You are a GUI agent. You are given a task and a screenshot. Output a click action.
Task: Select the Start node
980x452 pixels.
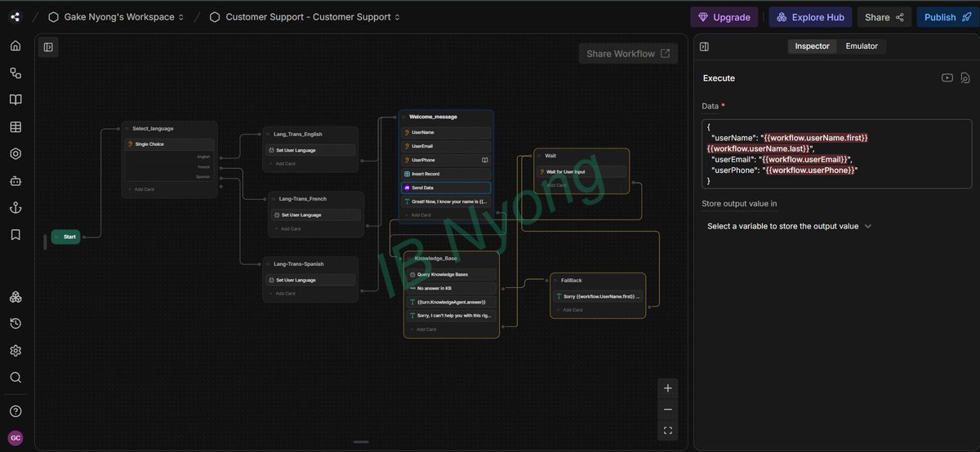tap(66, 237)
